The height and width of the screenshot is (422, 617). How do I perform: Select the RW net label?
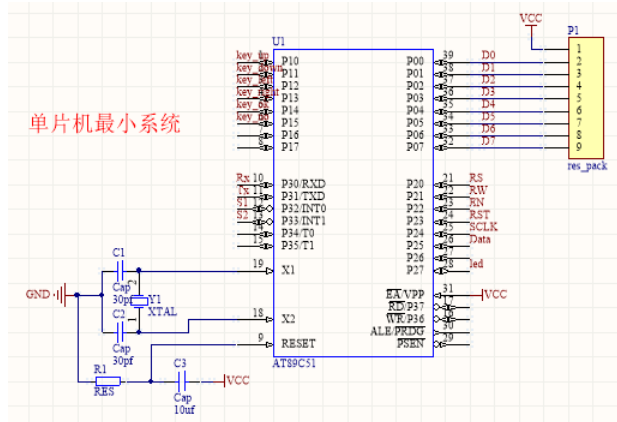478,190
